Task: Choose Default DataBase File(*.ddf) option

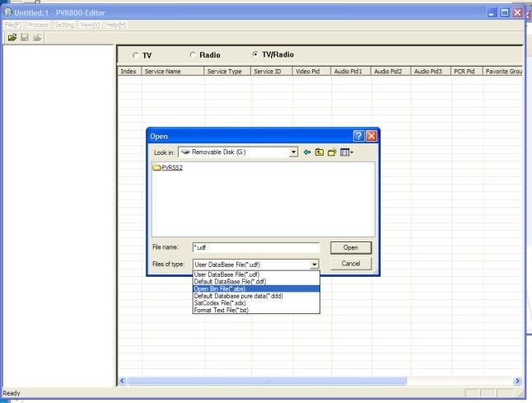Action: (x=256, y=282)
